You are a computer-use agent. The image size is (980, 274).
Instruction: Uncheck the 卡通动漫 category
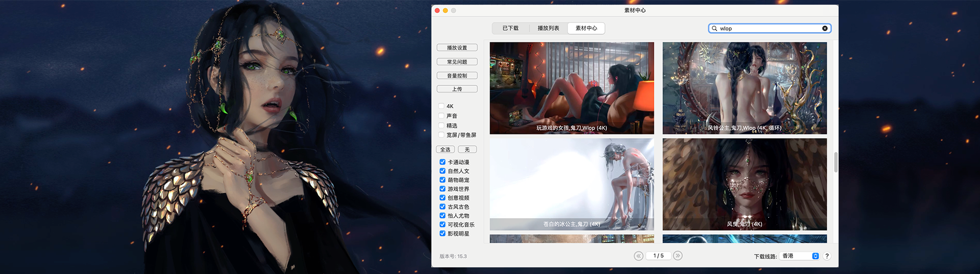point(443,162)
